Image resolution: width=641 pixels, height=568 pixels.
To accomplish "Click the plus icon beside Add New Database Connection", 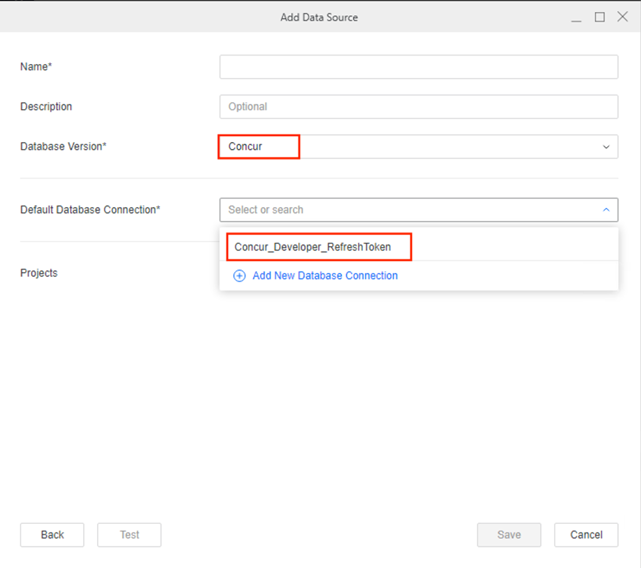I will point(239,276).
